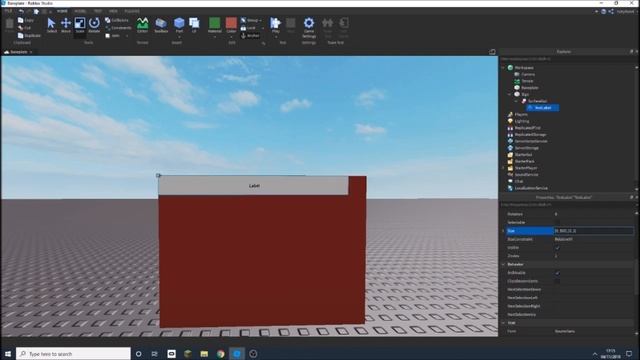Expand the Size property row
The width and height of the screenshot is (640, 360).
pos(503,231)
